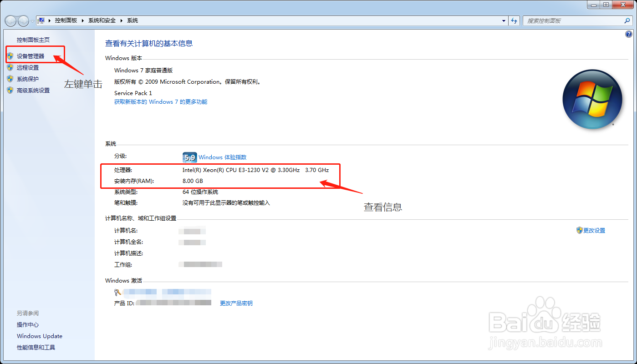
Task: Click the Forward navigation arrow button
Action: point(23,20)
